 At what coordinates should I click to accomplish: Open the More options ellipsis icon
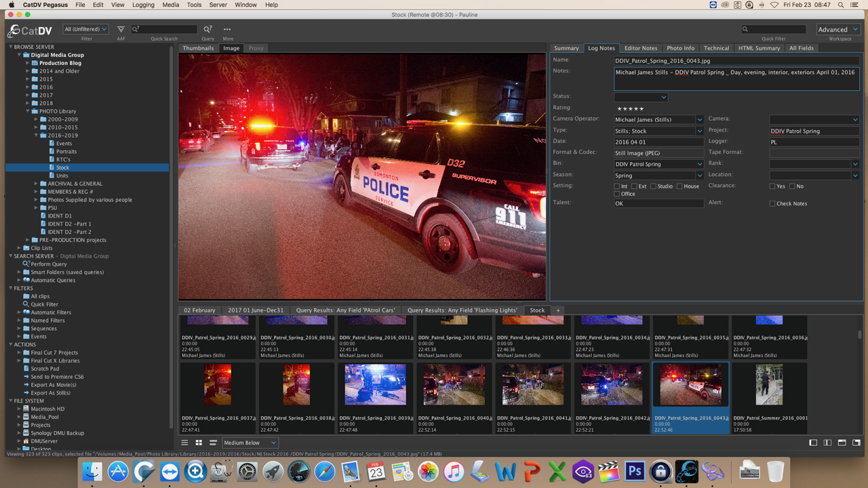pyautogui.click(x=227, y=29)
